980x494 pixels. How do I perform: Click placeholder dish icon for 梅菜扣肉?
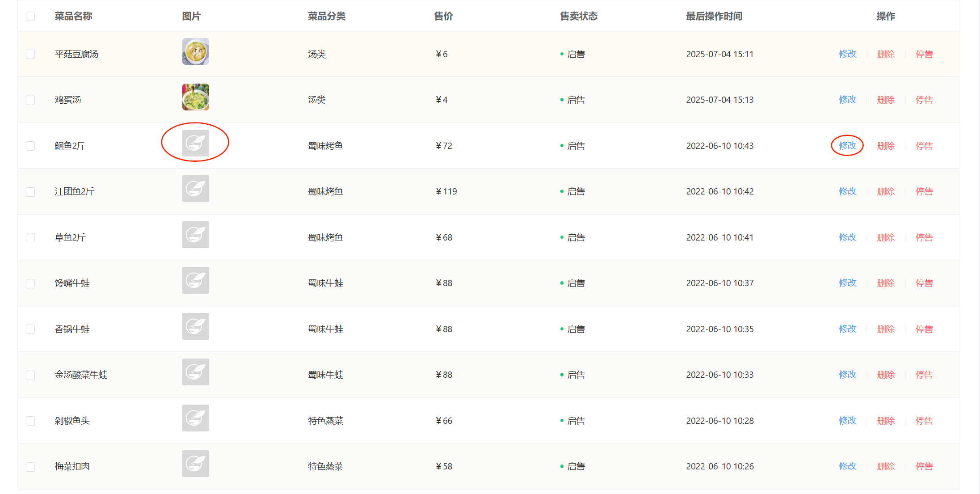(195, 464)
